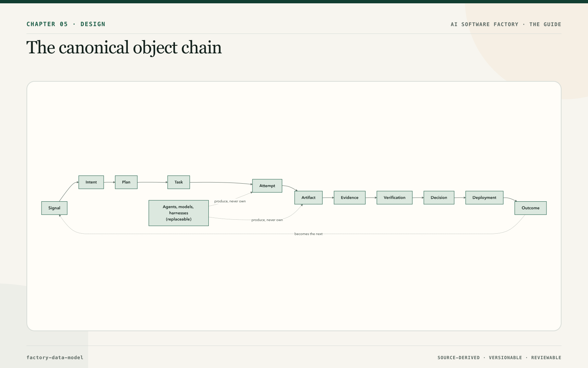Click the Attempt node box
This screenshot has width=588, height=368.
(x=267, y=186)
